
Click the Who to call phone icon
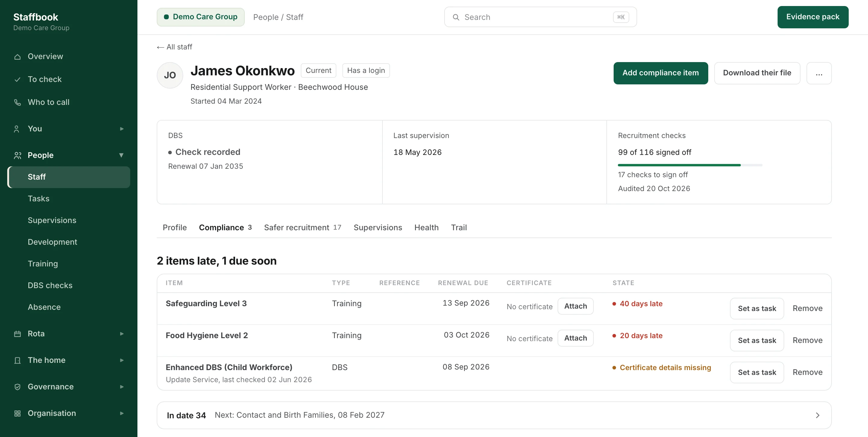coord(17,102)
